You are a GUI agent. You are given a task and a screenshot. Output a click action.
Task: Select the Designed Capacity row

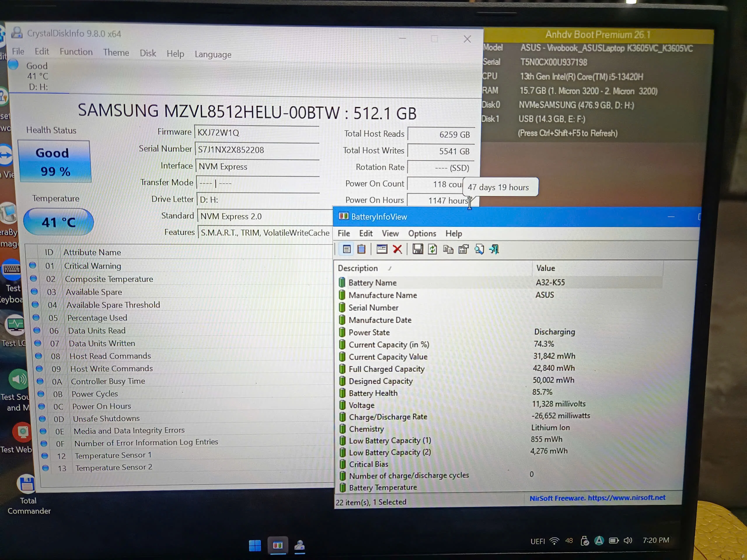[499, 381]
